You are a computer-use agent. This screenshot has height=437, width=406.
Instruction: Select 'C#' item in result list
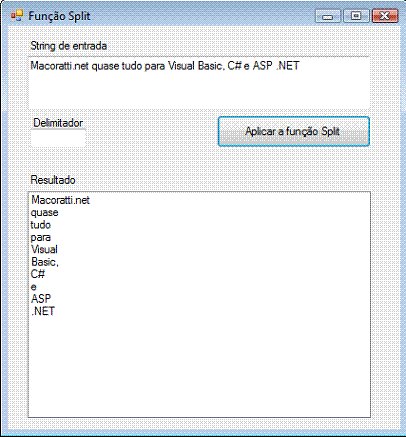click(x=38, y=274)
